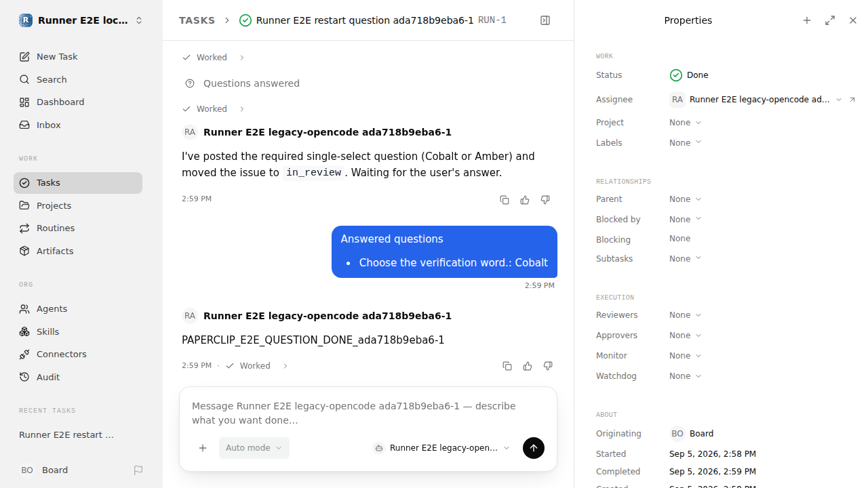Go to Dashboard
868x488 pixels.
78,102
